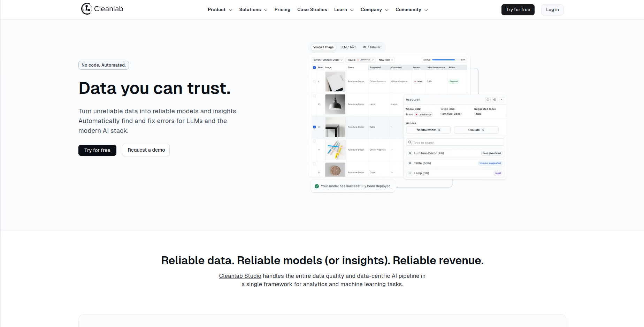
Task: Check the row 4 checkbox
Action: pos(314,141)
